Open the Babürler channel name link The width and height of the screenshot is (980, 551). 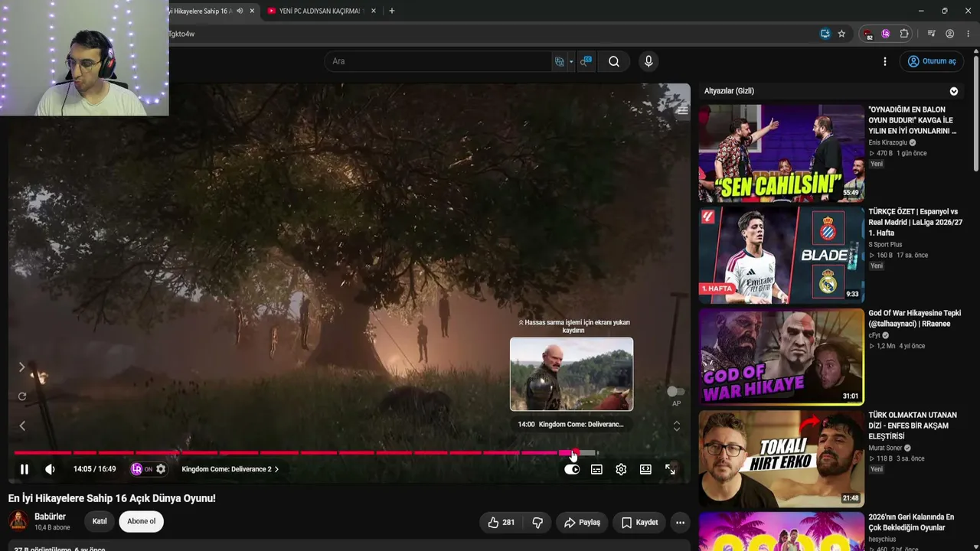(x=51, y=517)
